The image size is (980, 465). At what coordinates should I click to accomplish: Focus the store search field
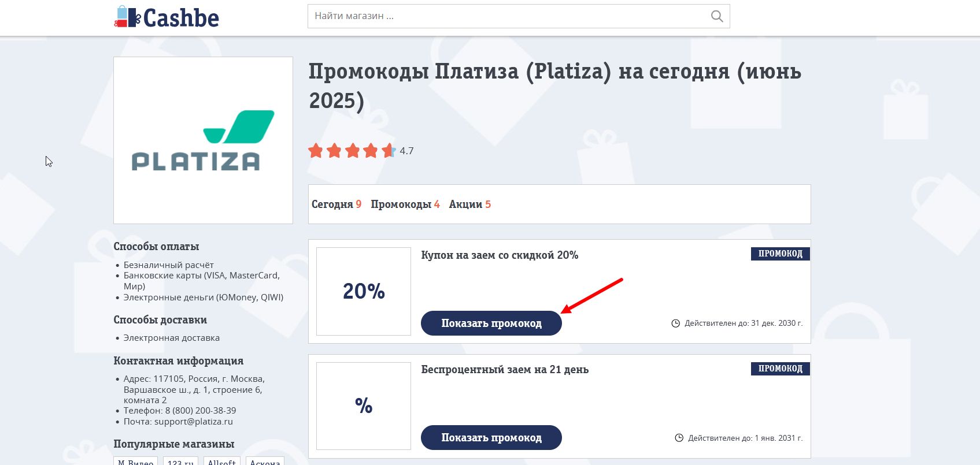pos(519,16)
